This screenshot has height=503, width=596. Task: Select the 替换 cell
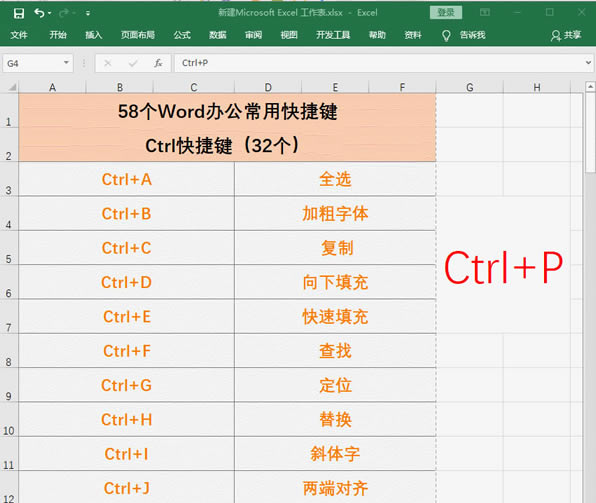click(335, 420)
